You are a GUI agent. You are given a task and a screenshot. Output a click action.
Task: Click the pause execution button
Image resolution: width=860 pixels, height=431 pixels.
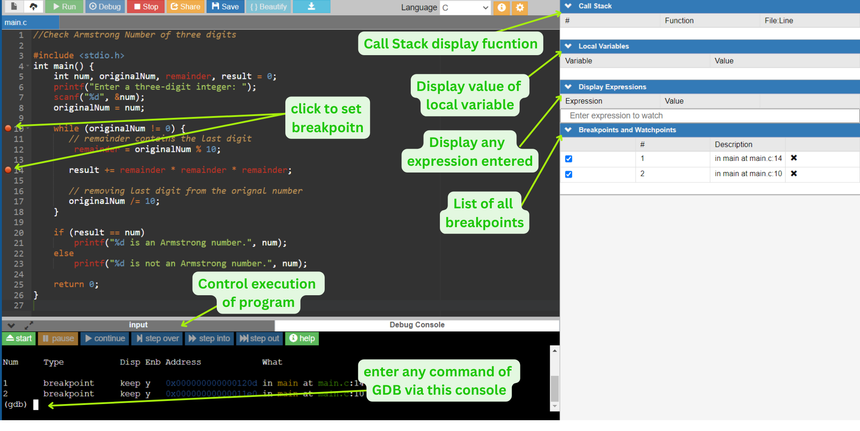pos(58,338)
